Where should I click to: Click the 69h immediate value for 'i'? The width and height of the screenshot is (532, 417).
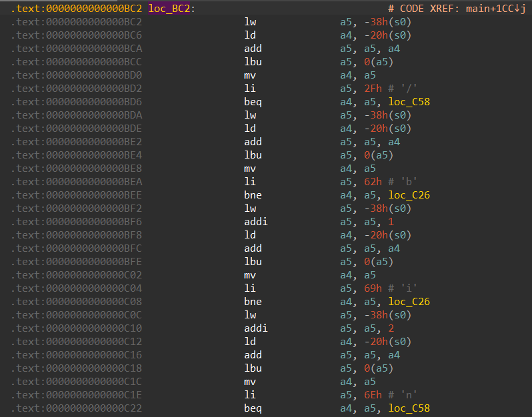(x=371, y=288)
